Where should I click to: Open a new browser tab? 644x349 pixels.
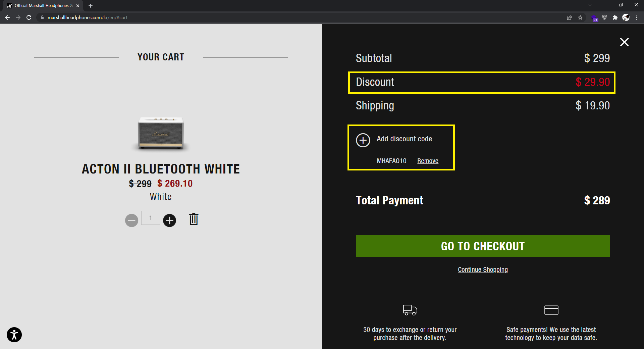tap(91, 6)
